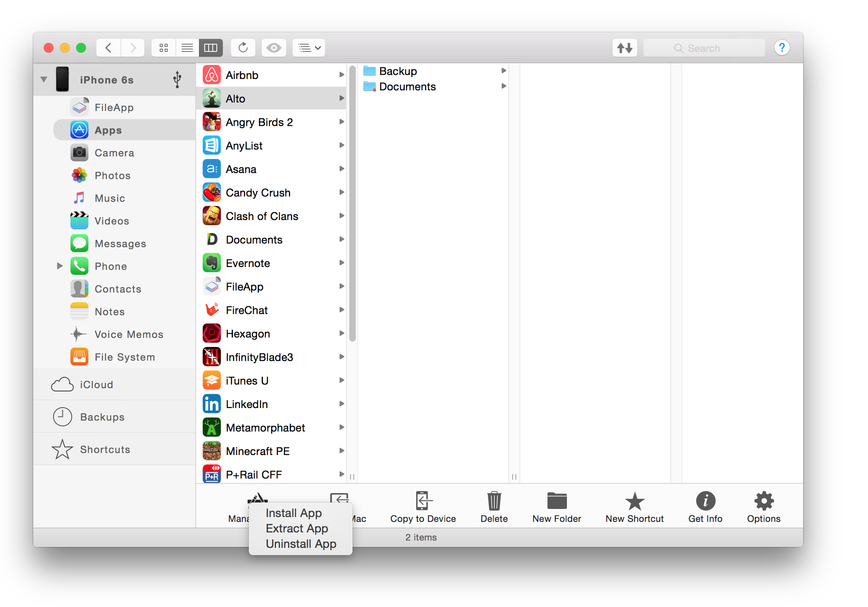
Task: Select the AnyList app
Action: [x=272, y=145]
